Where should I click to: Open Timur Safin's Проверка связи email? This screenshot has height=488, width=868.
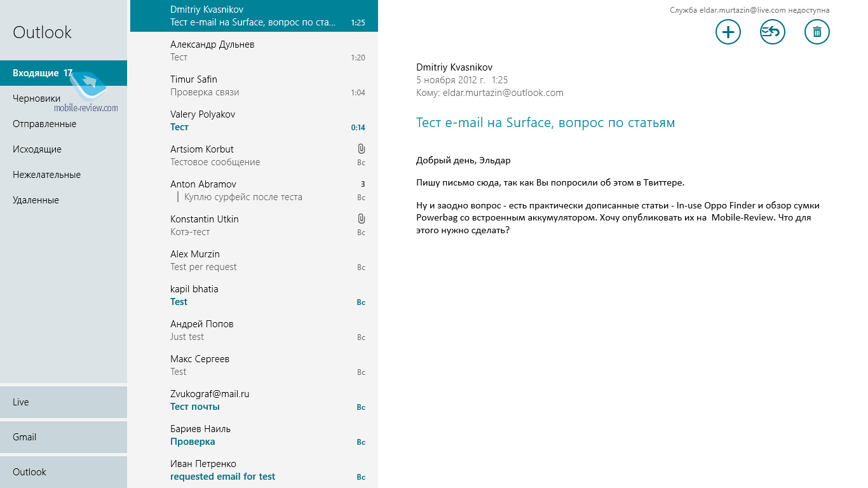[254, 86]
